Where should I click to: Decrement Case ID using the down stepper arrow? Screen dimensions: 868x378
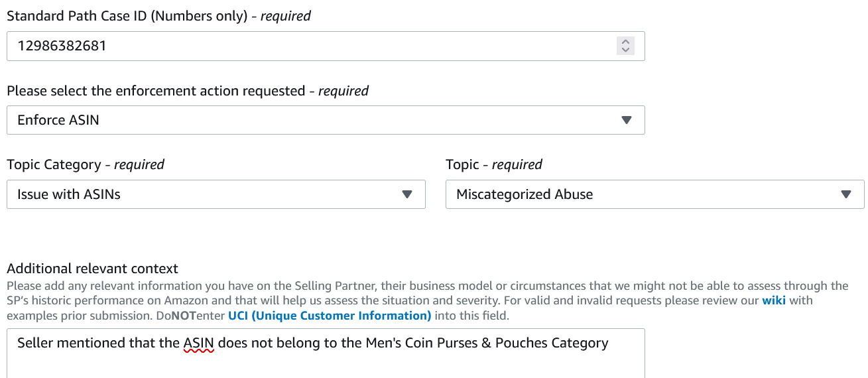pos(625,50)
